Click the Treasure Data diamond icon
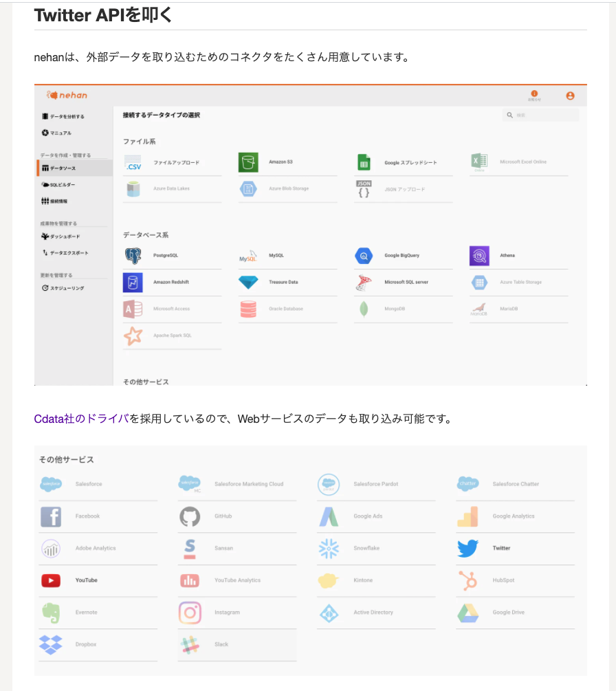616x691 pixels. (248, 283)
